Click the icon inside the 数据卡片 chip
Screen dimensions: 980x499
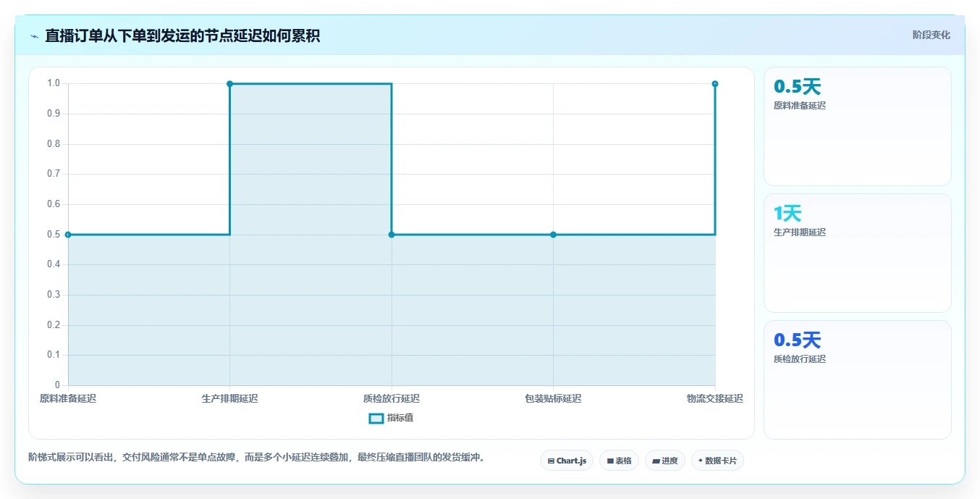pyautogui.click(x=701, y=461)
